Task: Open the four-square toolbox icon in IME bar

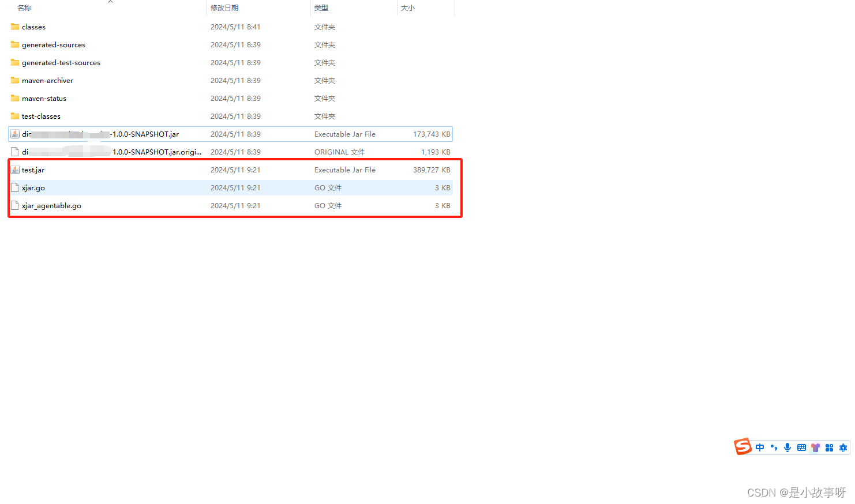Action: click(829, 447)
